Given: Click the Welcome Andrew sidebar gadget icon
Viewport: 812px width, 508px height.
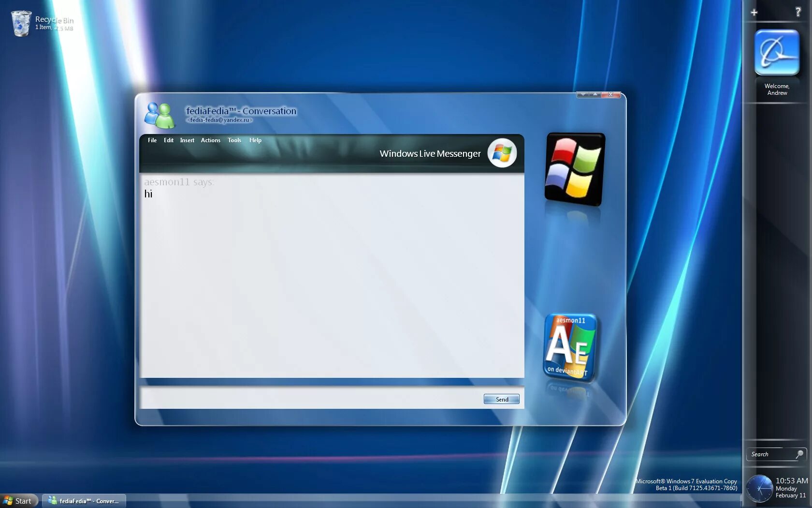Looking at the screenshot, I should (x=777, y=52).
